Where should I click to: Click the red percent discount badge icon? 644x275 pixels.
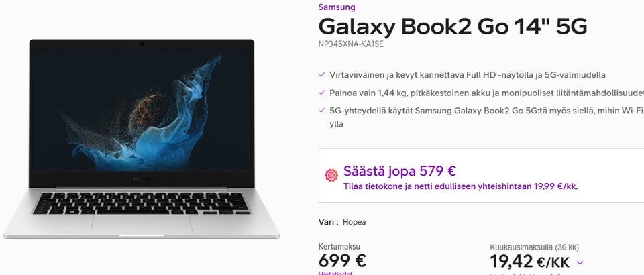(x=331, y=176)
